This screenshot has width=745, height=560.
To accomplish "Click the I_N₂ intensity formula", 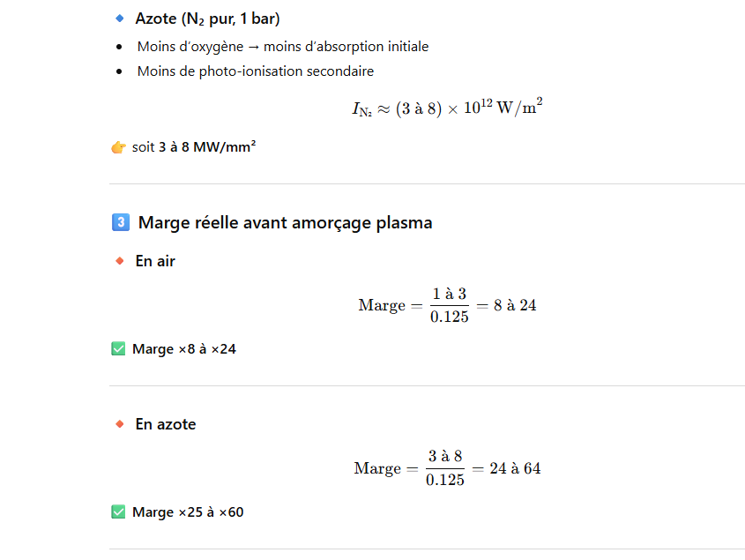I will pyautogui.click(x=446, y=108).
